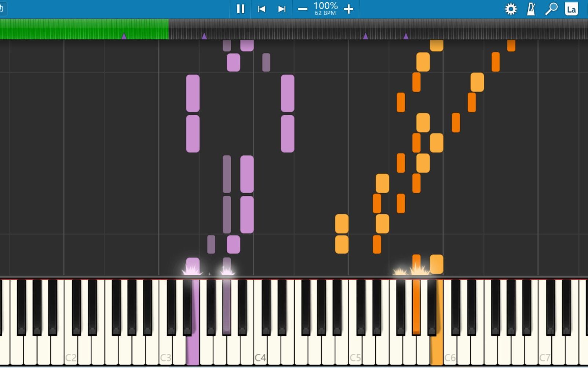Jump to the second purple bookmark marker
The height and width of the screenshot is (368, 588).
204,36
